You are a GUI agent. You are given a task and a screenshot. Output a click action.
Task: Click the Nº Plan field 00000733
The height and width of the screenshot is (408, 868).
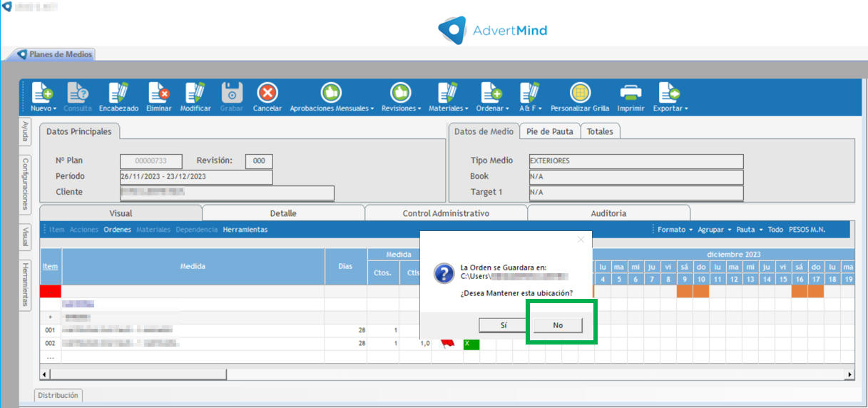151,161
